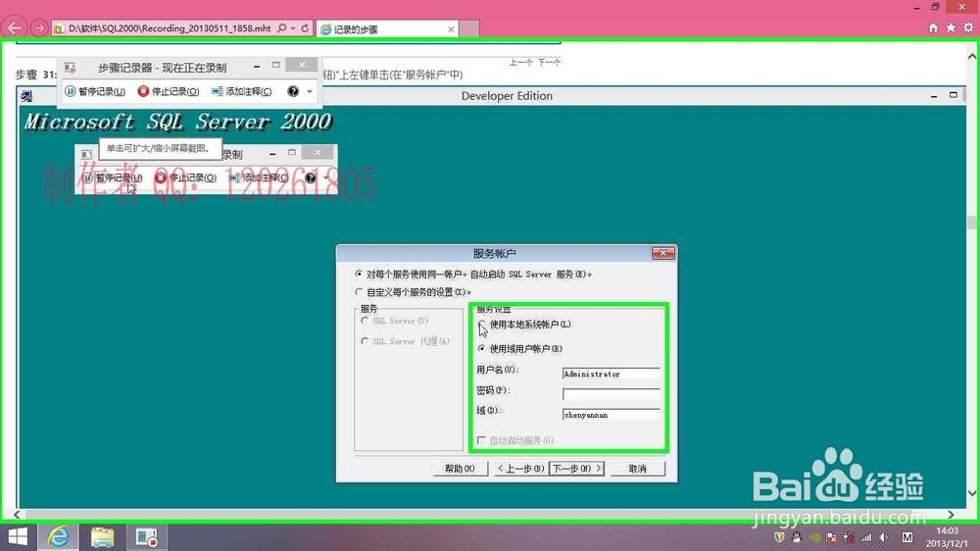The height and width of the screenshot is (551, 980).
Task: Open a new blank tab
Action: (470, 28)
